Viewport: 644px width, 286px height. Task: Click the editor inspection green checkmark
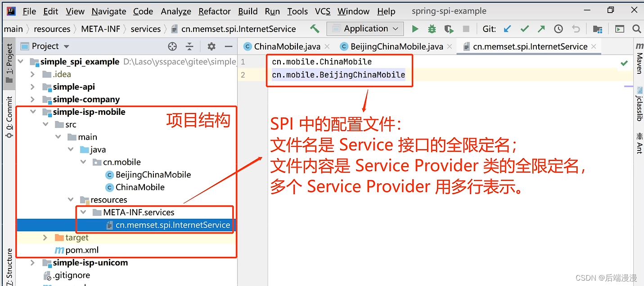(x=624, y=63)
